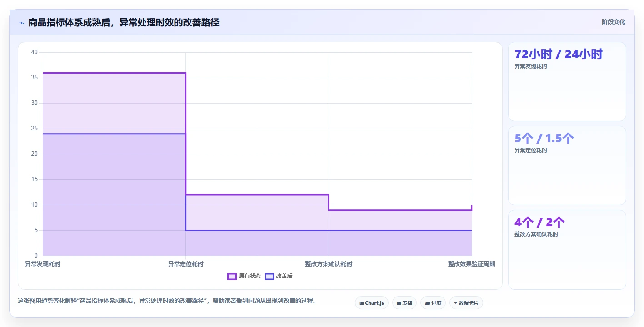The width and height of the screenshot is (644, 327).
Task: Open the 4个 / 2个 data card
Action: tap(567, 249)
